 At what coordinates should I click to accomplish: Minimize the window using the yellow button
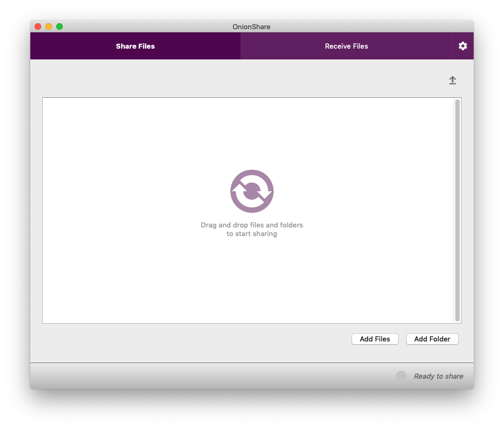[x=49, y=26]
